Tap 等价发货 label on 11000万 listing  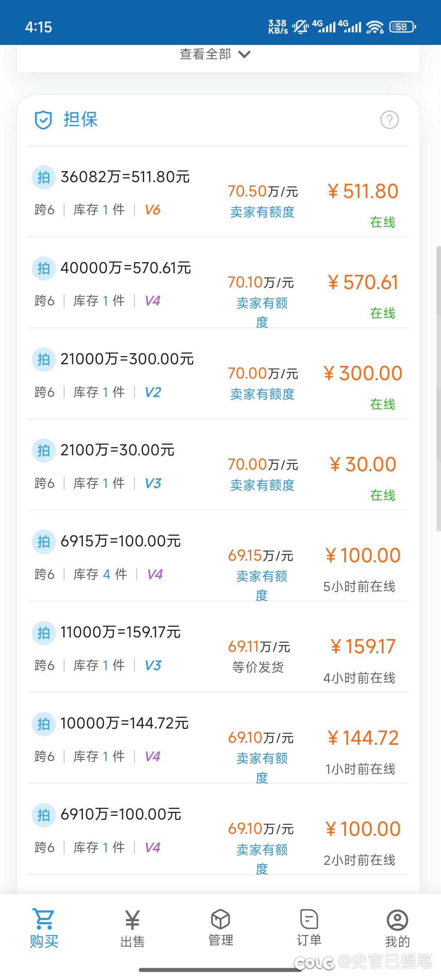(258, 667)
